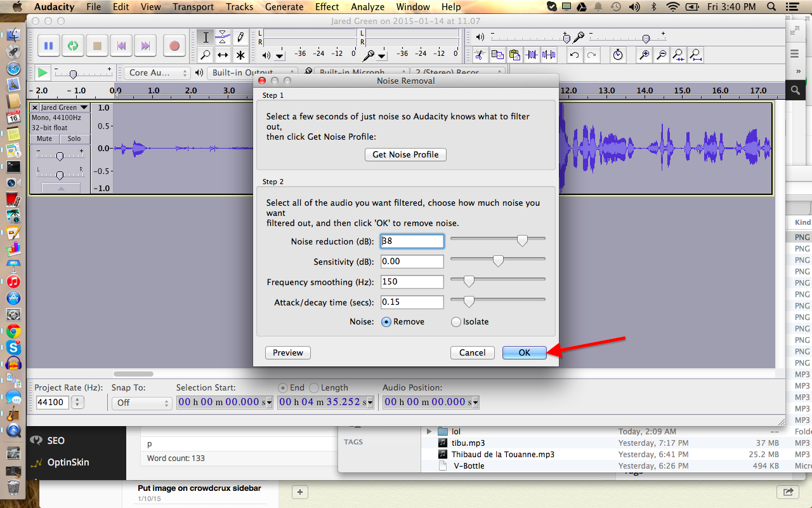Click the Record button
The image size is (812, 508).
click(x=174, y=46)
